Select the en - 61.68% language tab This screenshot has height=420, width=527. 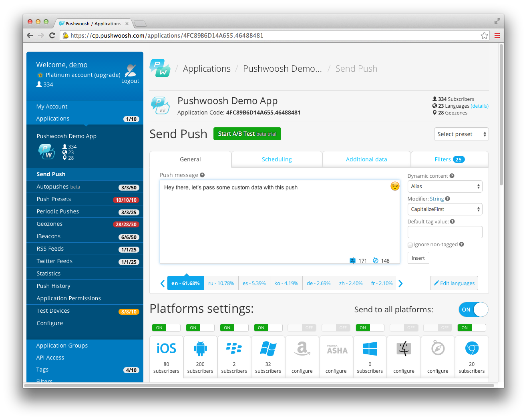point(185,283)
